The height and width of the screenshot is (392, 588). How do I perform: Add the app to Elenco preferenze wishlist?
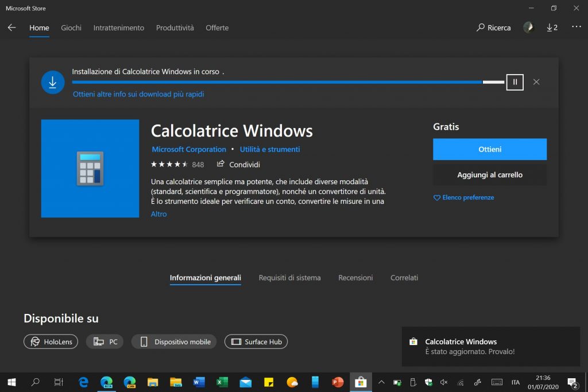pos(463,197)
